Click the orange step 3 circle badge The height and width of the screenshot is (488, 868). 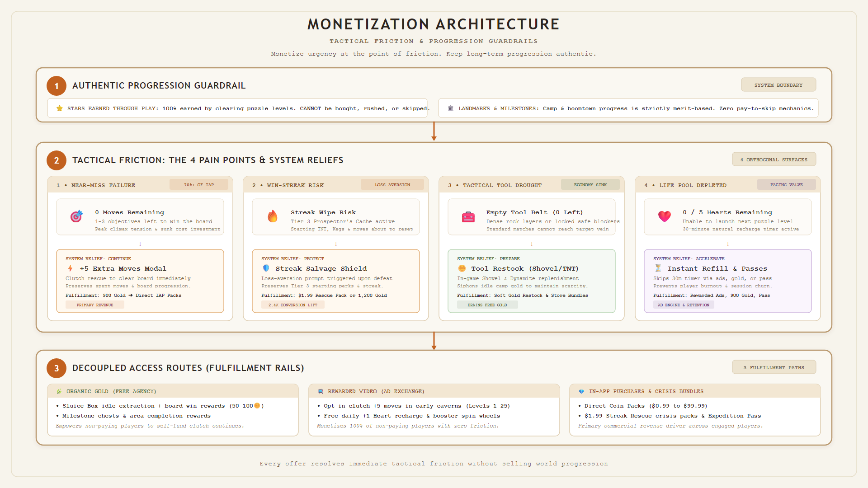pos(57,368)
